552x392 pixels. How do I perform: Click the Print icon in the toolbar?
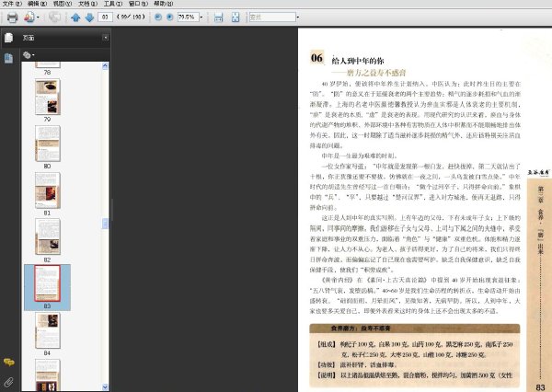point(12,17)
